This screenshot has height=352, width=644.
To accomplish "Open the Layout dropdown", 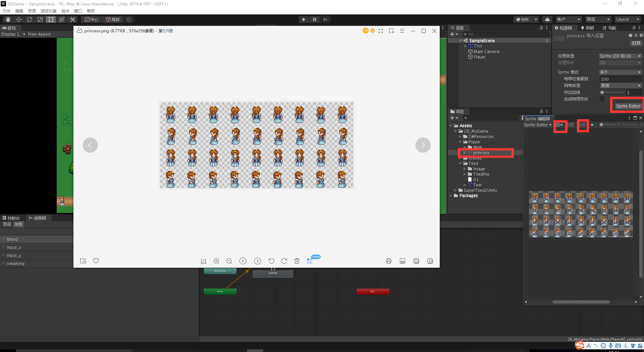I will [628, 19].
